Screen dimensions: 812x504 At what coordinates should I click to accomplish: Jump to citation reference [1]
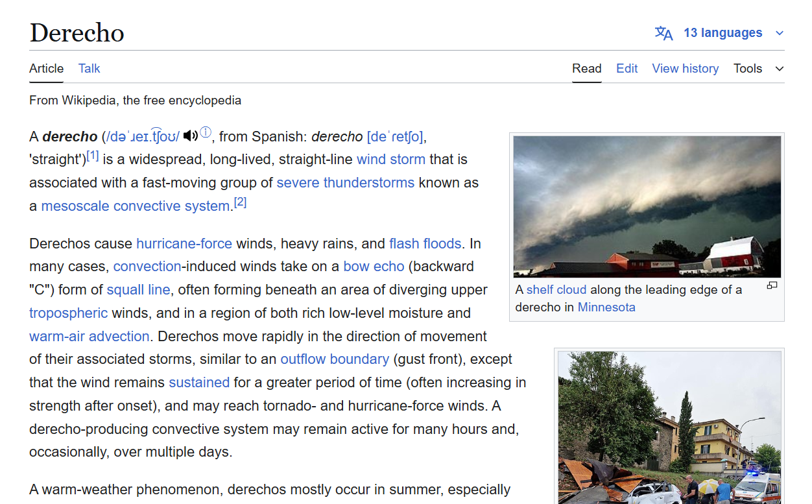point(93,156)
